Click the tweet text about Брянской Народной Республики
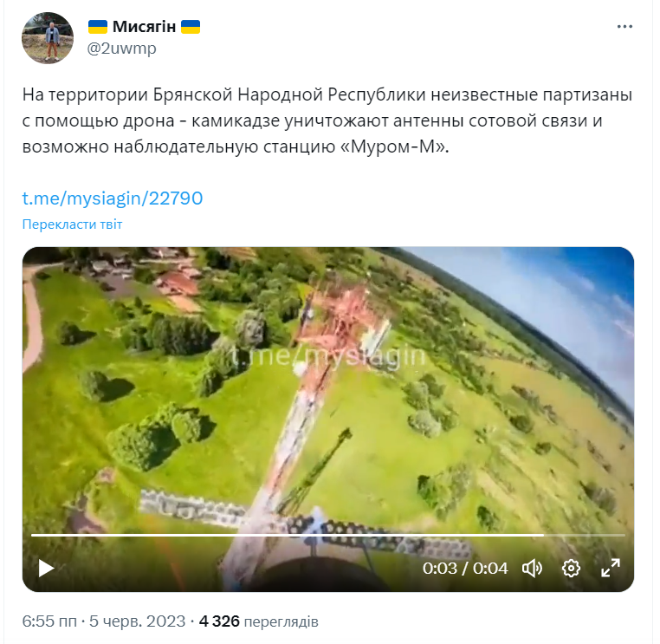This screenshot has height=644, width=660. click(327, 120)
